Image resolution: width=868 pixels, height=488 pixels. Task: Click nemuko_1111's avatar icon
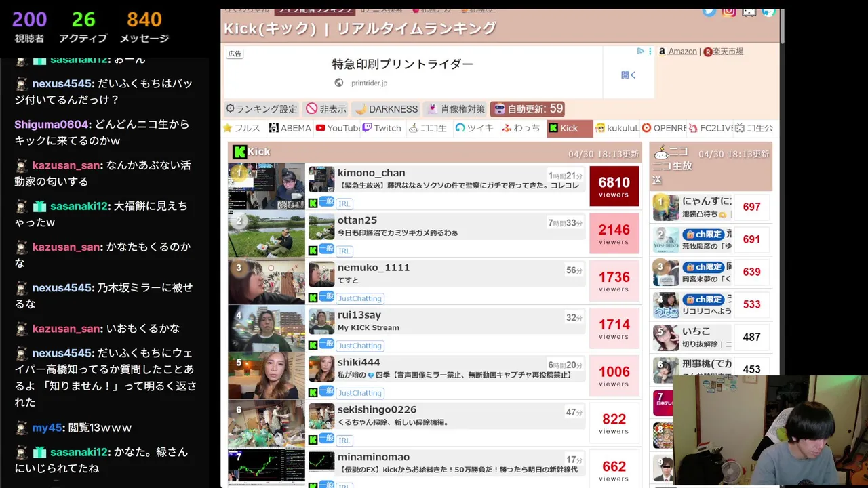point(321,274)
